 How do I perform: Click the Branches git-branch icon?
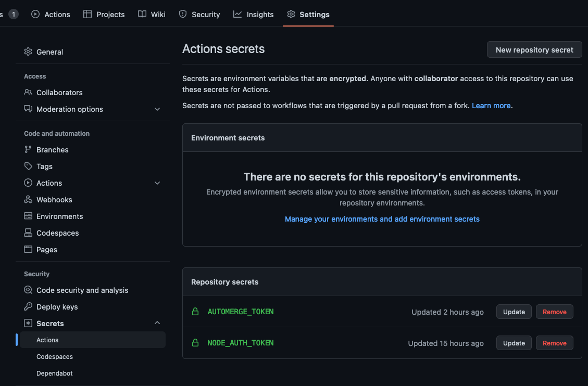[x=28, y=149]
